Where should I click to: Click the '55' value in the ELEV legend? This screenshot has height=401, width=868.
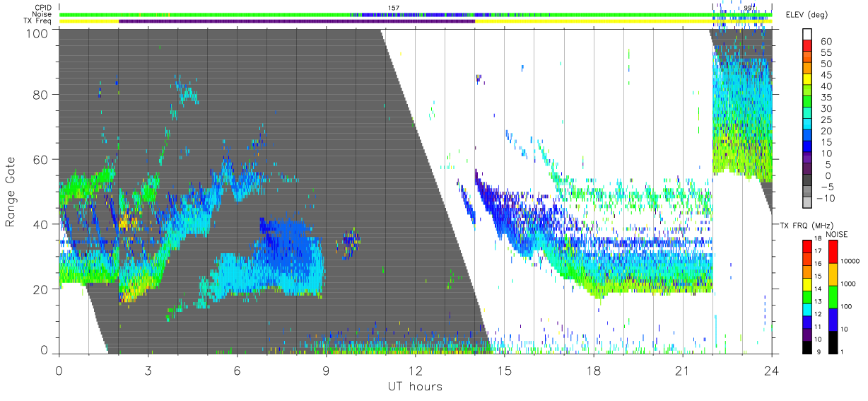point(826,52)
